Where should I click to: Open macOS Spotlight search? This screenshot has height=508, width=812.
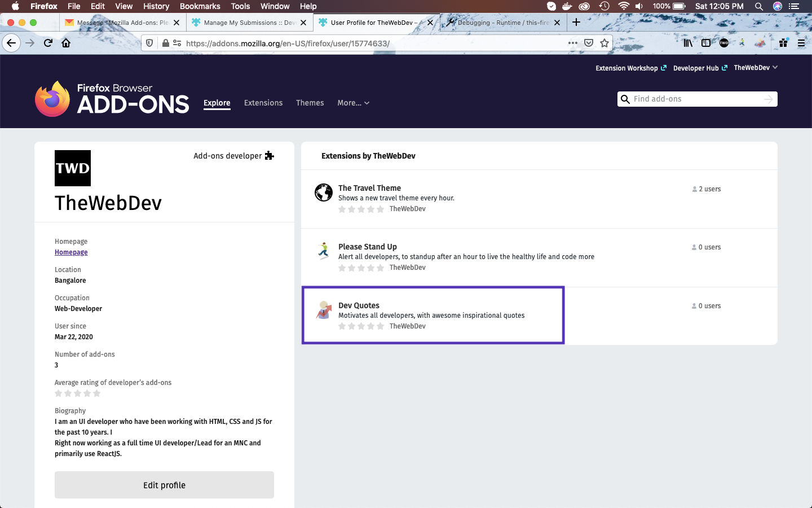[759, 6]
